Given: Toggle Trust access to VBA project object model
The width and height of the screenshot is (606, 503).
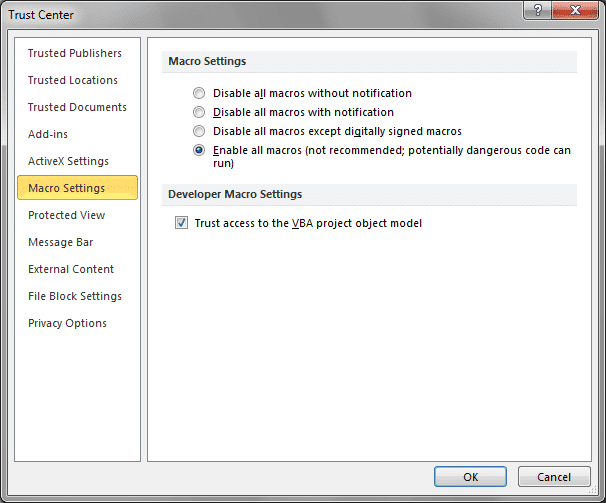Looking at the screenshot, I should [x=181, y=223].
